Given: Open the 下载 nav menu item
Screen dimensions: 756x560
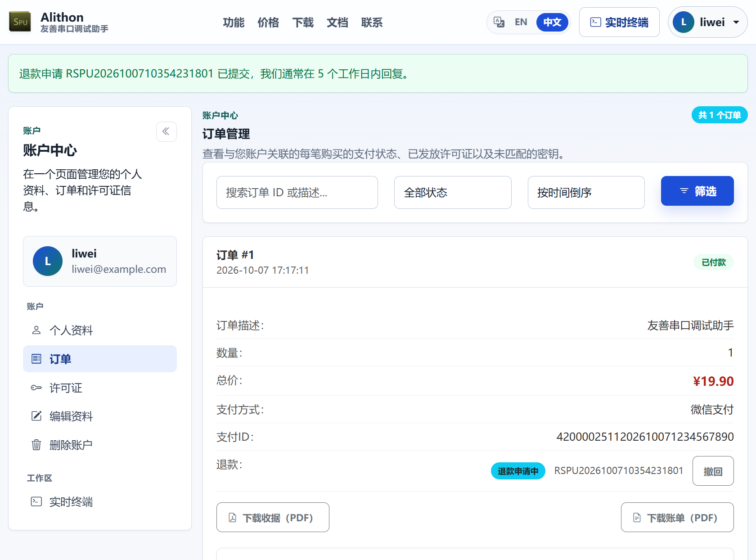Looking at the screenshot, I should coord(303,23).
